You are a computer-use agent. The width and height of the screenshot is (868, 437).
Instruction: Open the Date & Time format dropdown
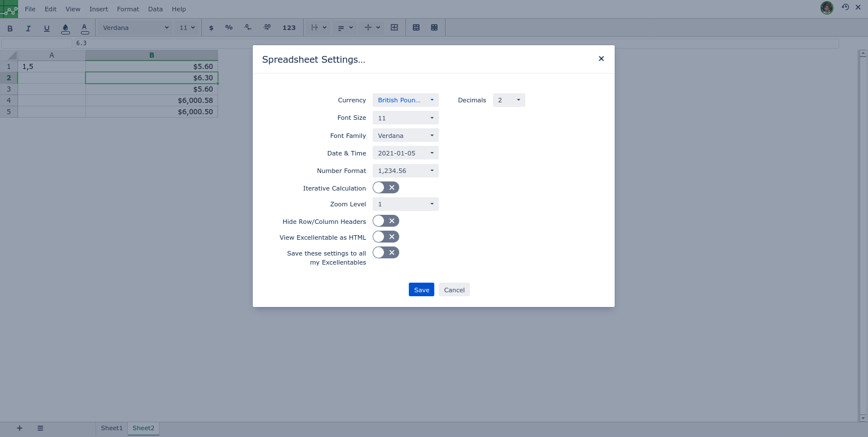pos(405,153)
